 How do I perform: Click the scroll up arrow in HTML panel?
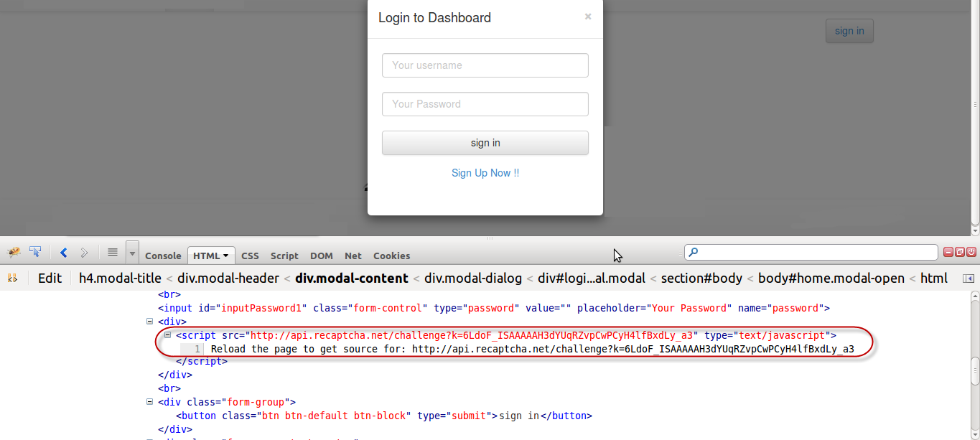[x=974, y=295]
